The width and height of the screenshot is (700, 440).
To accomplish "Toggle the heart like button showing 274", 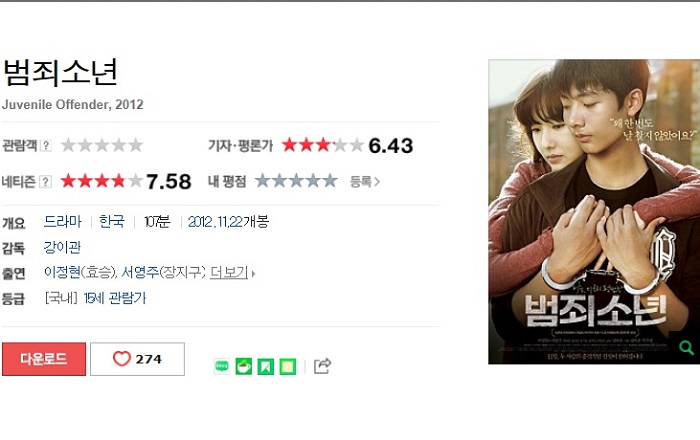I will click(x=138, y=359).
